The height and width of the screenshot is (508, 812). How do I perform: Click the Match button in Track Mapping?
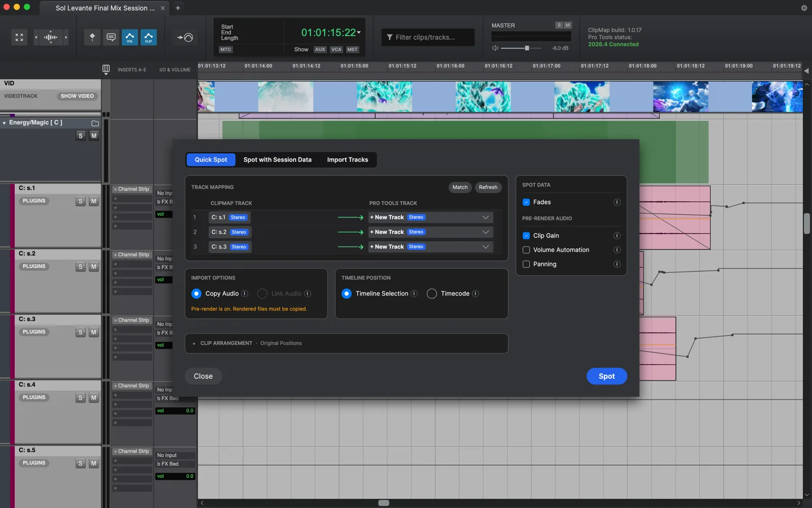460,187
